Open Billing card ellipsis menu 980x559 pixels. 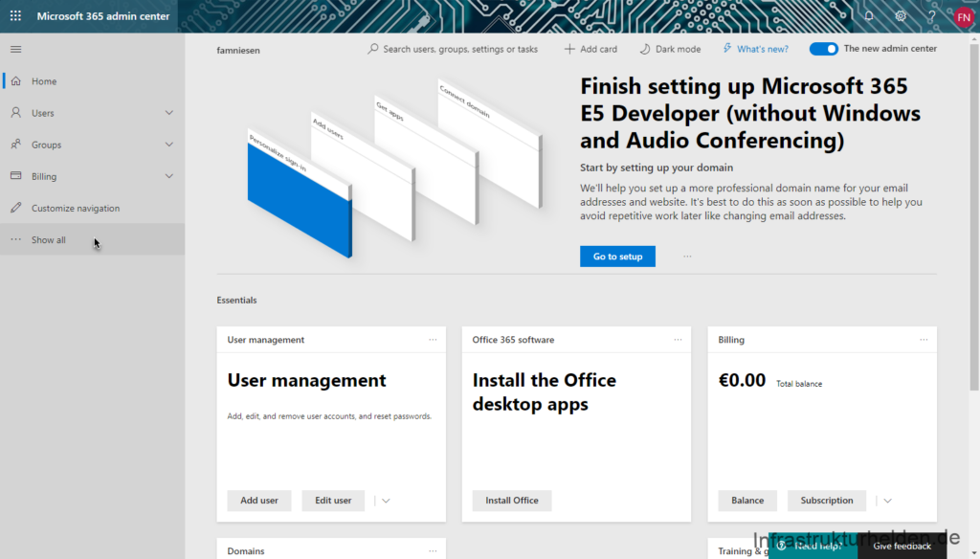click(x=924, y=340)
